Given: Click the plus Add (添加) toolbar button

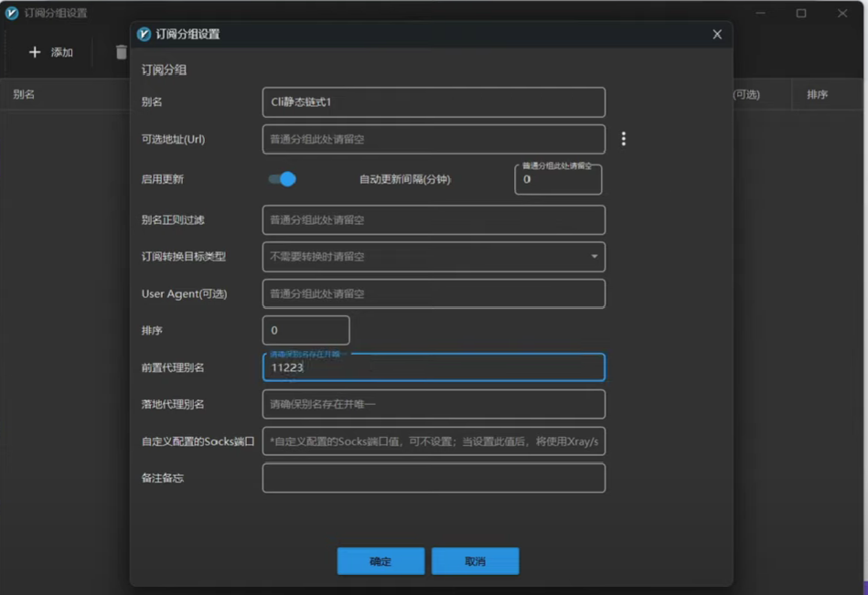Looking at the screenshot, I should pyautogui.click(x=50, y=53).
